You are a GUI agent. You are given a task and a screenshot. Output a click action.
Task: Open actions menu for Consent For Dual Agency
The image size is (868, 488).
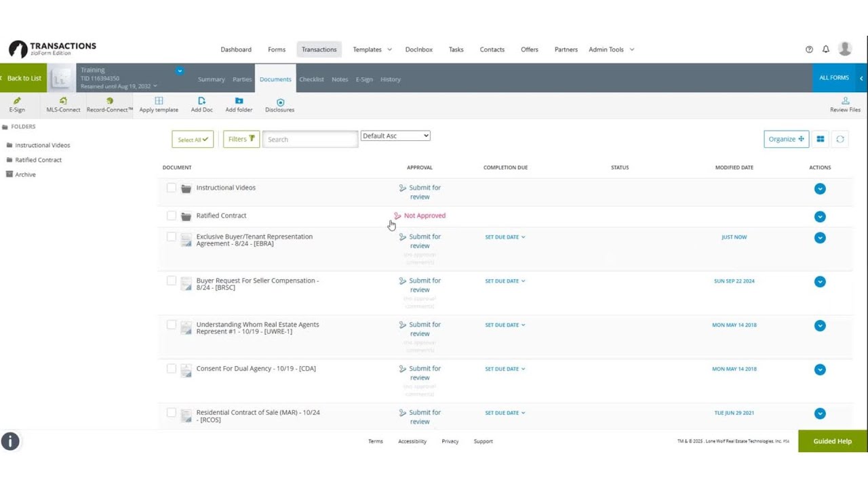tap(820, 369)
